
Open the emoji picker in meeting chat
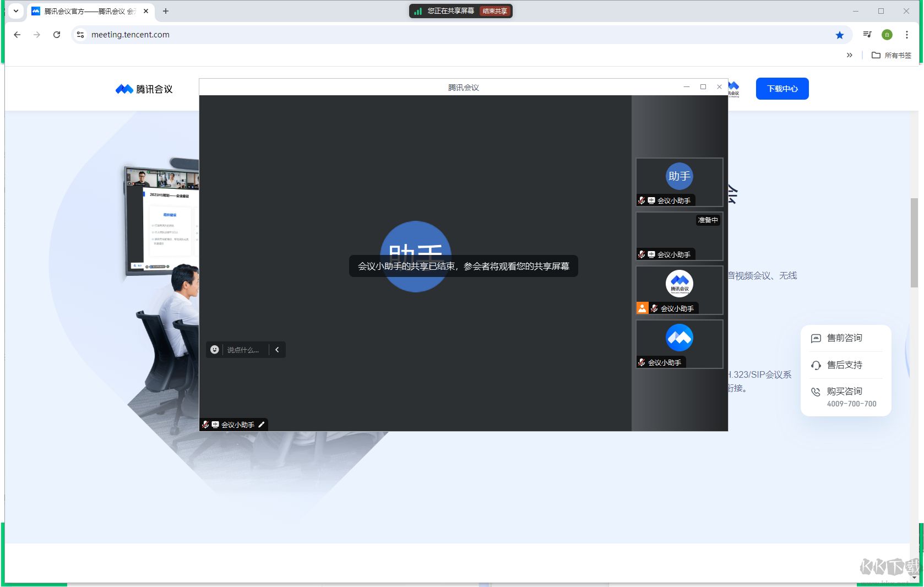click(x=215, y=350)
